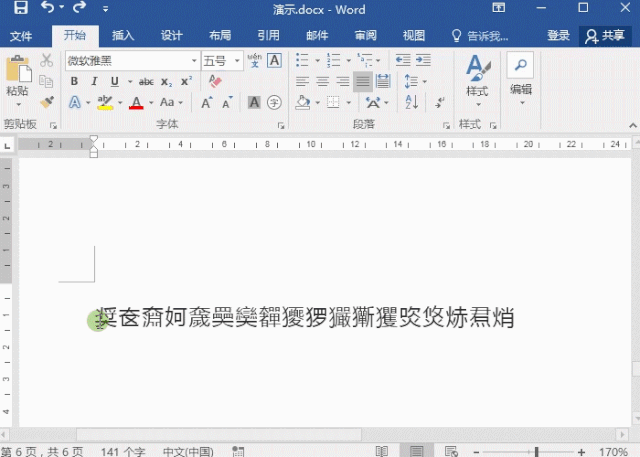Switch to the 邮件 tab
Screen dimensions: 640x457
point(317,36)
